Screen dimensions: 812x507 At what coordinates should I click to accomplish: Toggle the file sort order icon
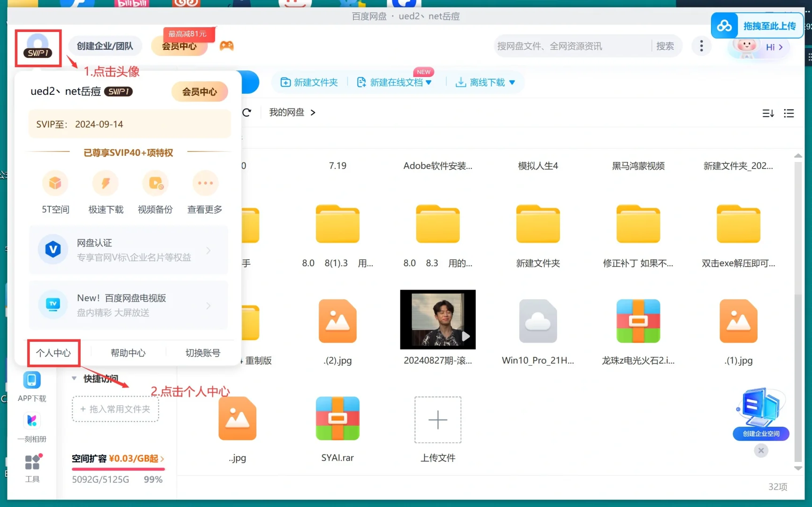(x=768, y=113)
